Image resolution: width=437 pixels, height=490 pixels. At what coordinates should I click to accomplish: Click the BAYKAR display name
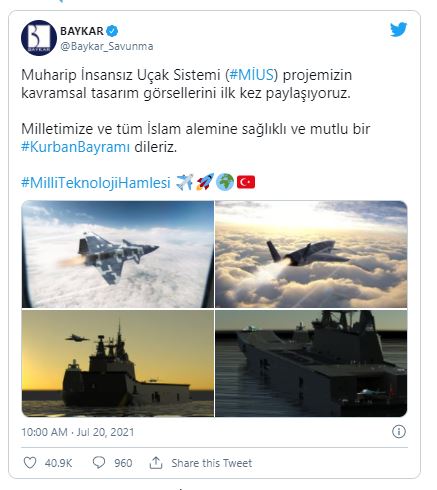[82, 31]
